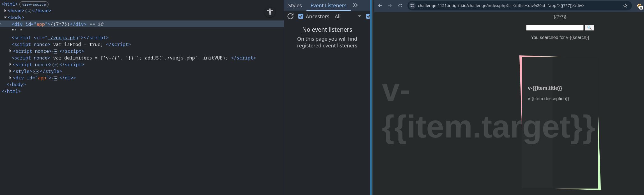Focus the page search input field
This screenshot has width=644, height=195.
pos(554,27)
